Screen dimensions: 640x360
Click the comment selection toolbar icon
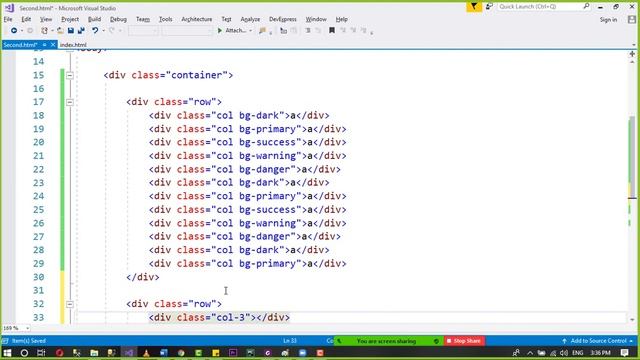point(308,31)
